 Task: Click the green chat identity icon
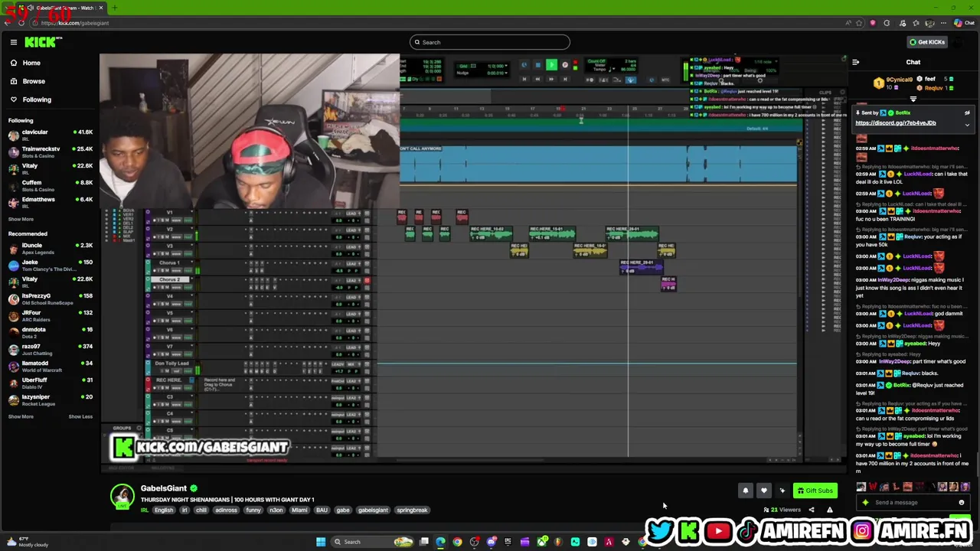865,503
